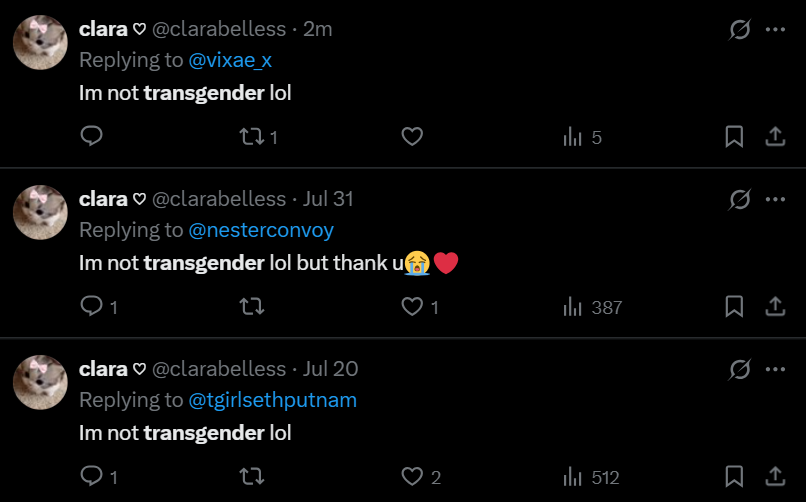806x502 pixels.
Task: View analytics for tweet with 5 views
Action: (x=573, y=137)
